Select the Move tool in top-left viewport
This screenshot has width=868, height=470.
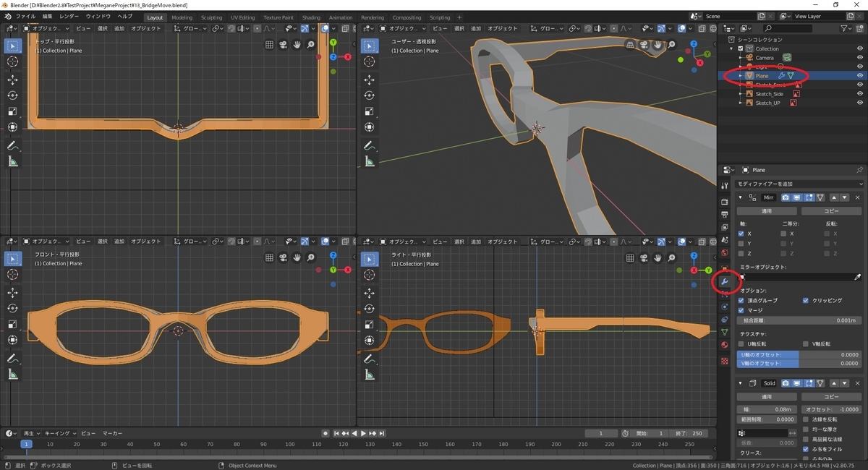tap(12, 78)
